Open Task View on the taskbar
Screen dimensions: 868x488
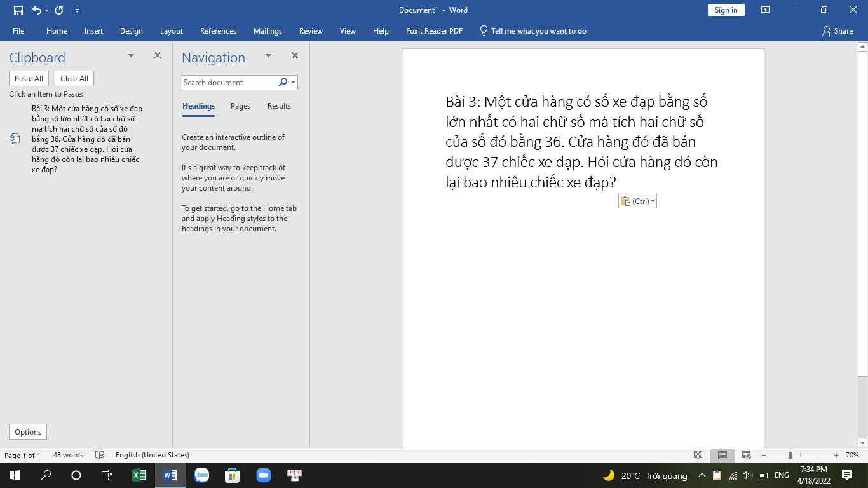[x=107, y=475]
